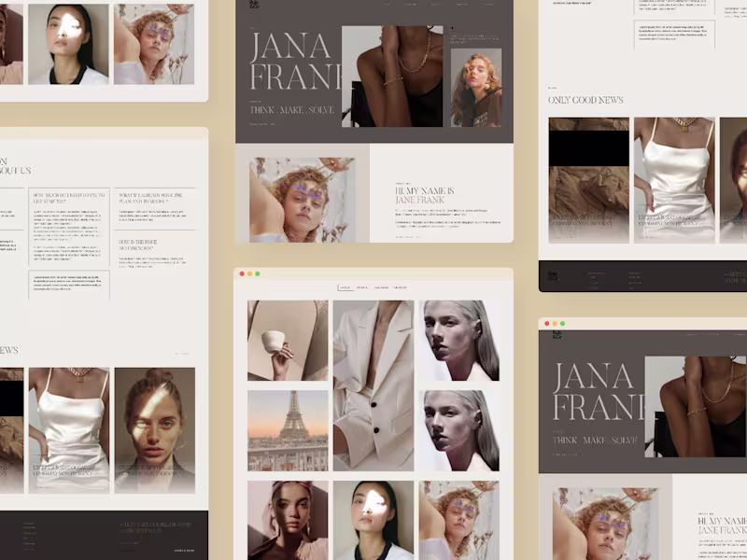Click the white cursor arrow over the hero image
The image size is (747, 560).
[452, 28]
